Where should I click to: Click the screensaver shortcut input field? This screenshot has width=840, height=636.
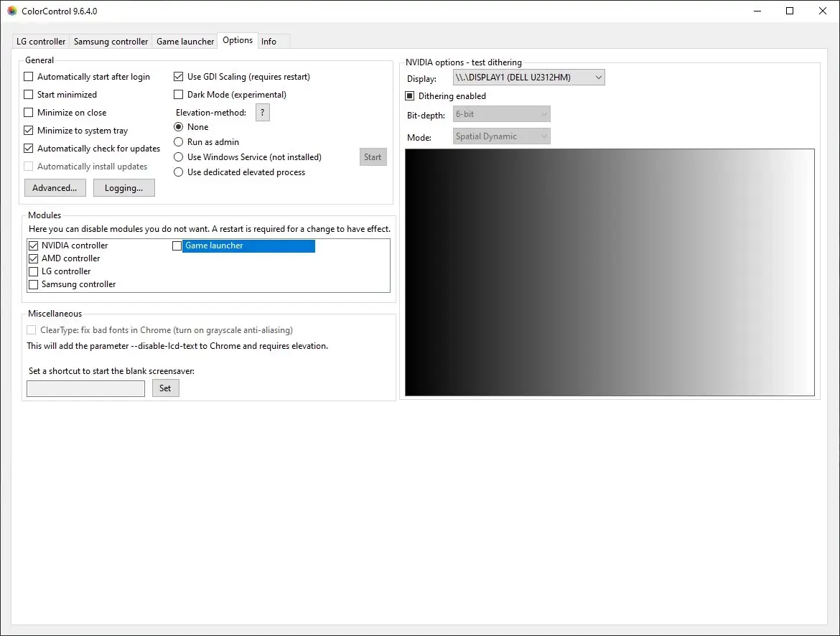click(x=85, y=388)
